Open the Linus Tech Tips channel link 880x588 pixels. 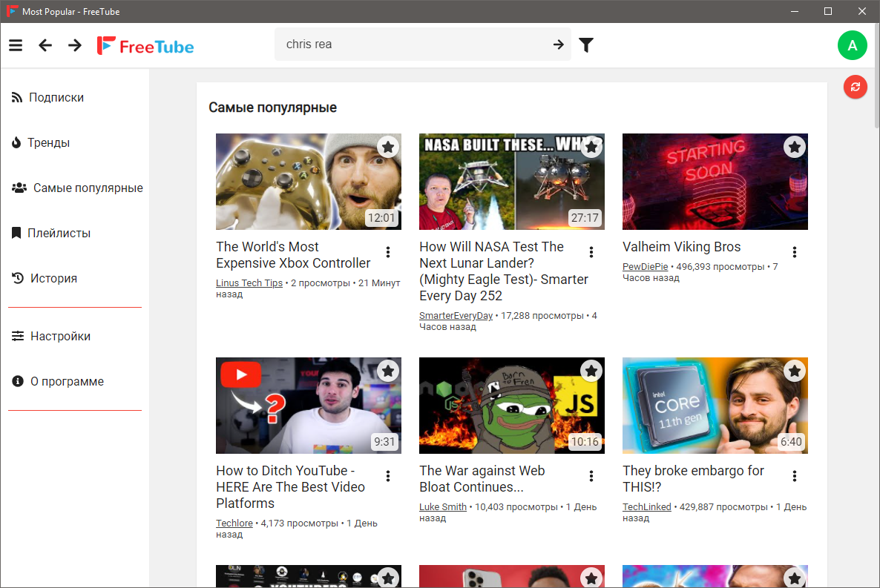[249, 283]
